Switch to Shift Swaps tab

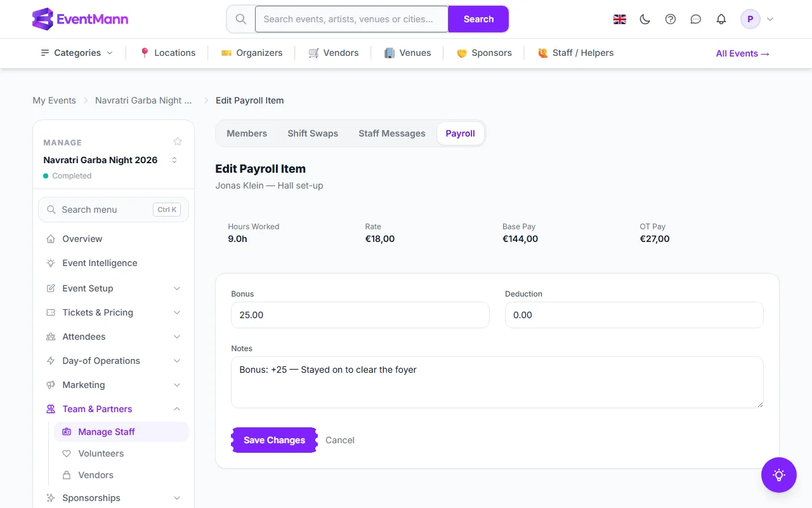coord(313,133)
